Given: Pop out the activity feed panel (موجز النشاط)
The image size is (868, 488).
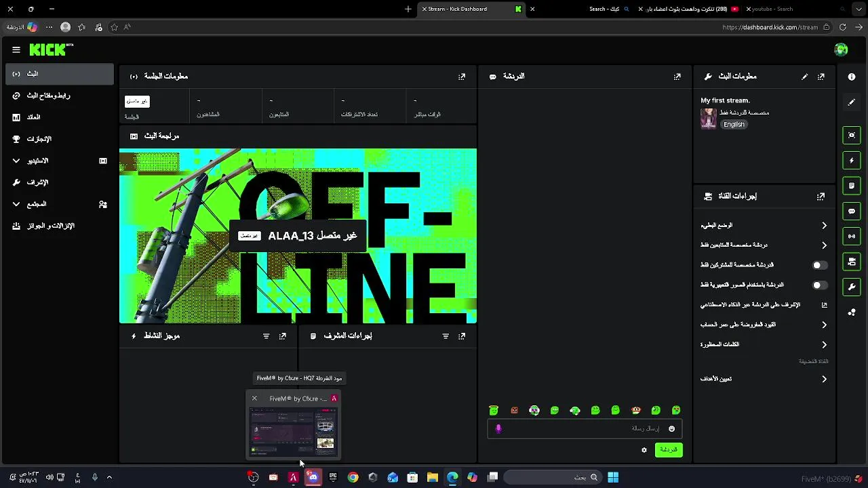Looking at the screenshot, I should click(x=283, y=336).
